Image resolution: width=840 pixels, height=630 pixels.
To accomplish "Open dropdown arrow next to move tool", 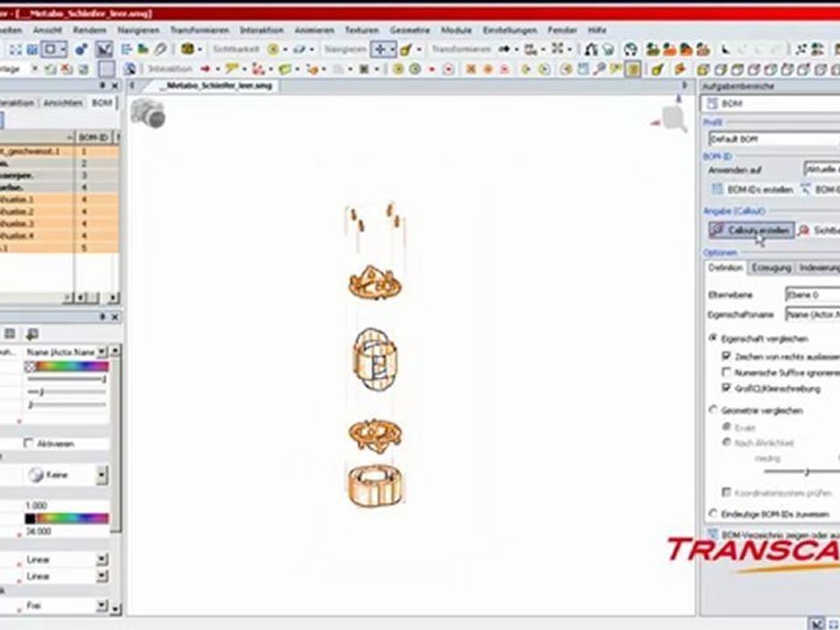I will [393, 50].
